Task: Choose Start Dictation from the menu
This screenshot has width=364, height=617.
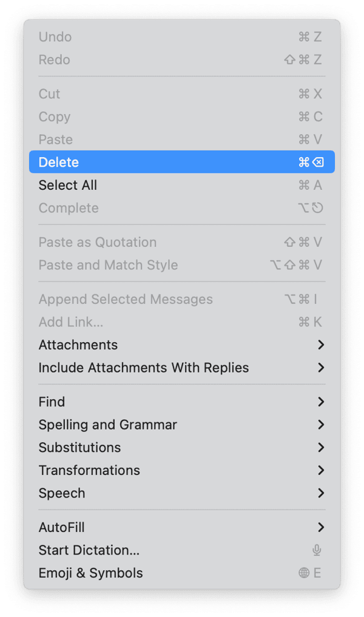Action: pos(89,550)
